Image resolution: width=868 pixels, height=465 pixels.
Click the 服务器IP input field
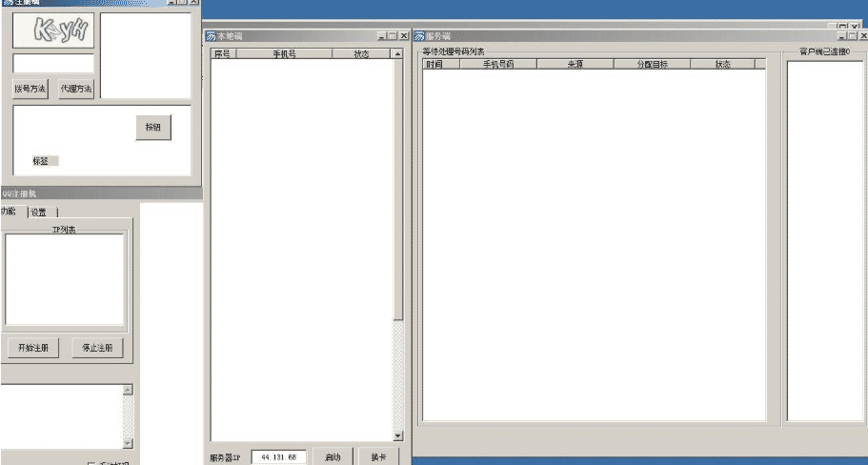279,457
